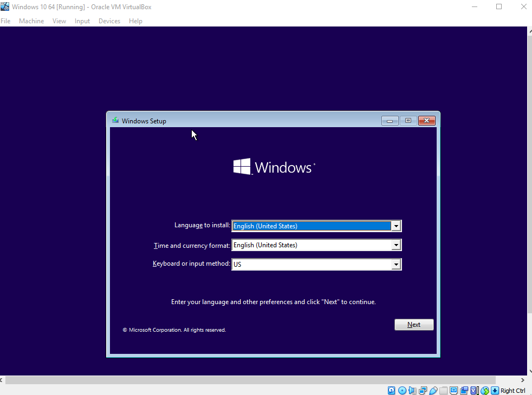Image resolution: width=532 pixels, height=395 pixels.
Task: Click the recording status icon
Action: (464, 390)
